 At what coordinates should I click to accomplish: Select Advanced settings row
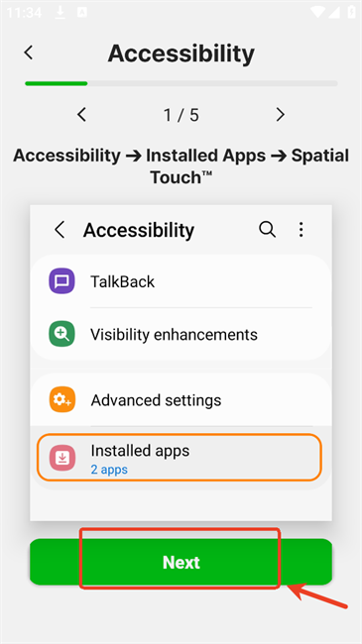click(181, 399)
